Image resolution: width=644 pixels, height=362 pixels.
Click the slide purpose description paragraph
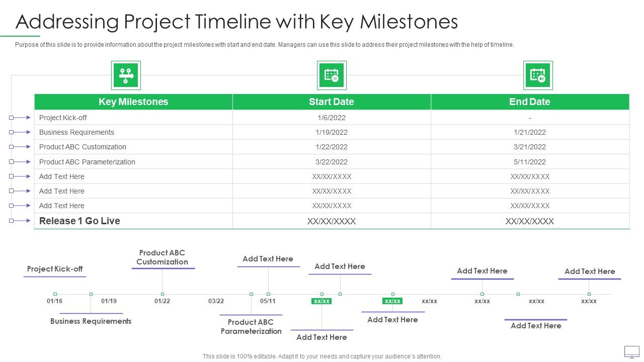265,45
